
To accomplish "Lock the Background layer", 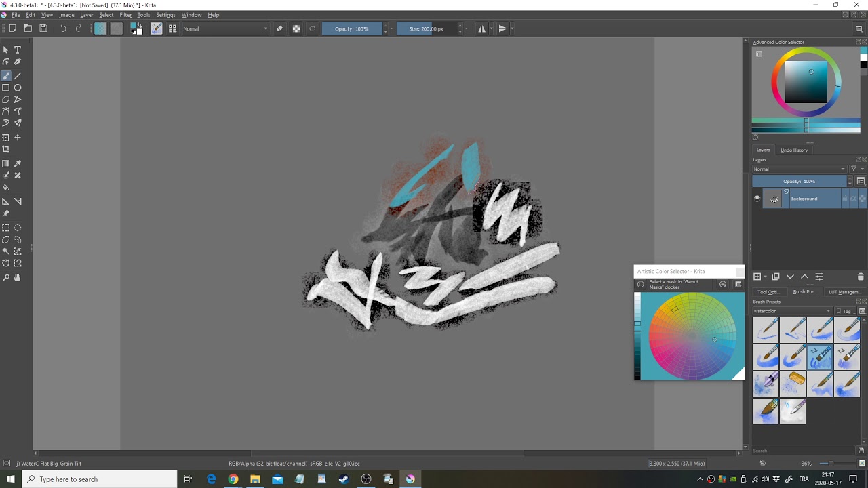I will click(x=845, y=198).
